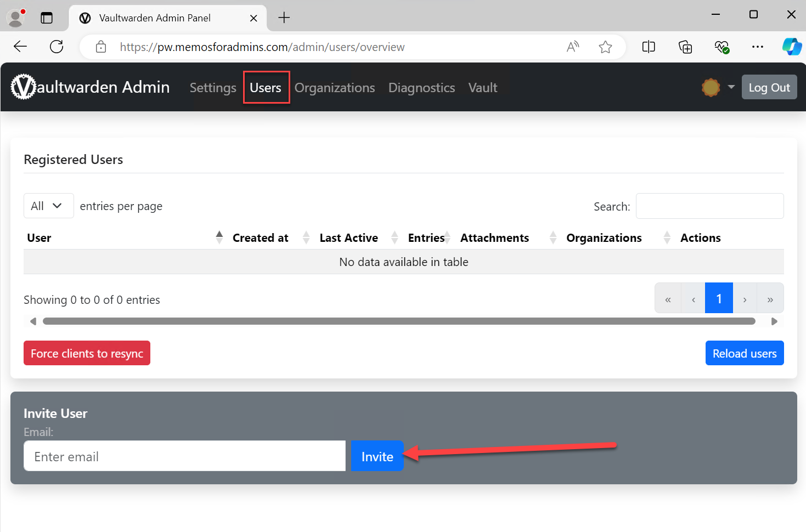Viewport: 806px width, 532px height.
Task: Add page to favorites star
Action: 605,47
